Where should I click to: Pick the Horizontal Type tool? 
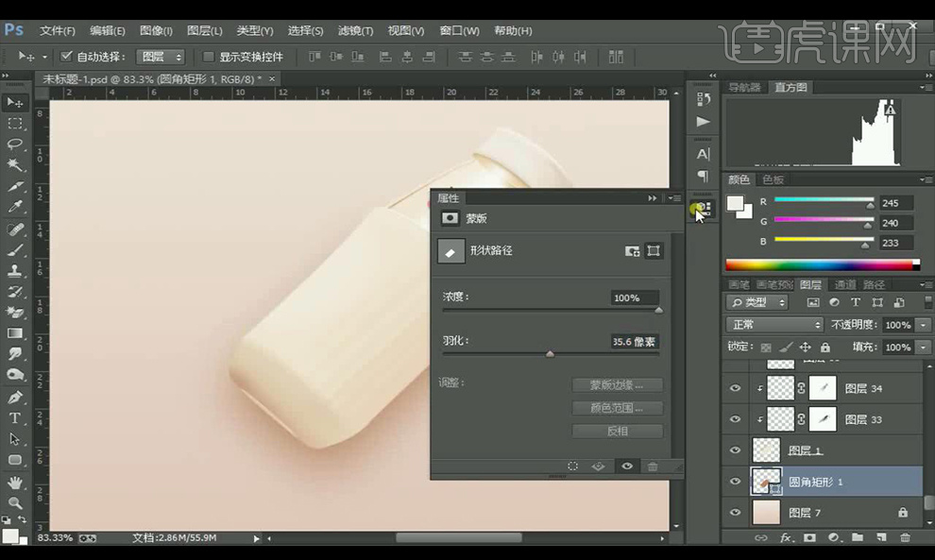pyautogui.click(x=15, y=417)
